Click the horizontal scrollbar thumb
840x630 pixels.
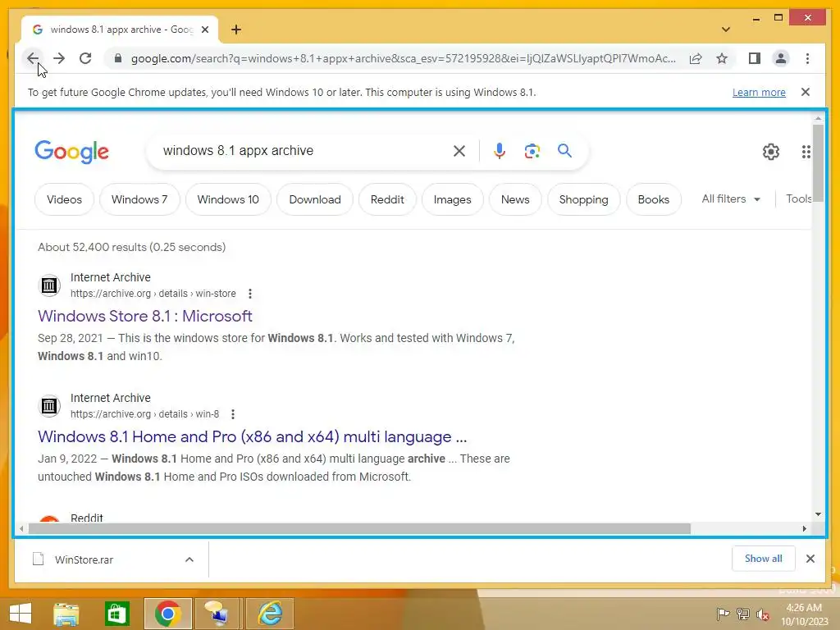point(359,529)
